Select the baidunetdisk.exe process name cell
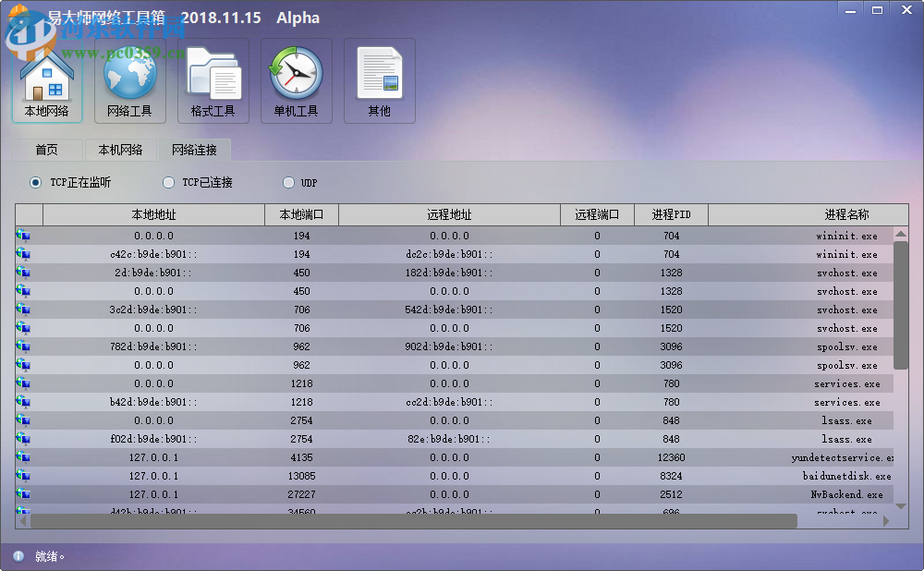The image size is (924, 571). [846, 476]
